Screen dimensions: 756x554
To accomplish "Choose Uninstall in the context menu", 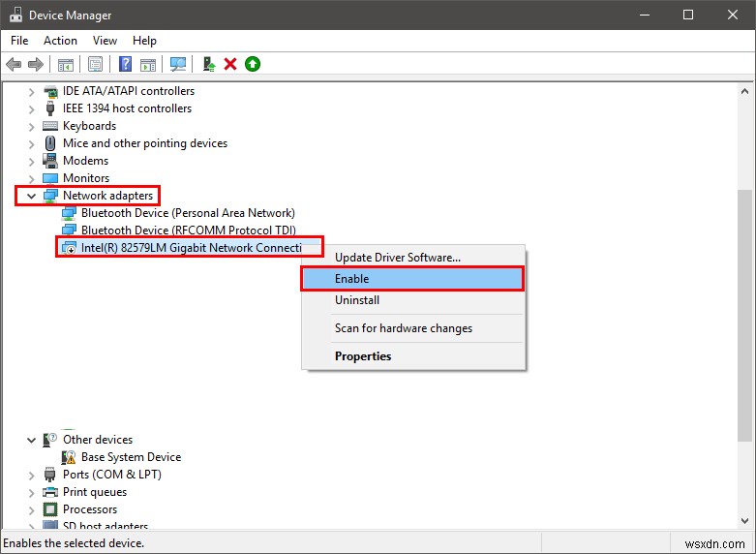I will tap(413, 300).
